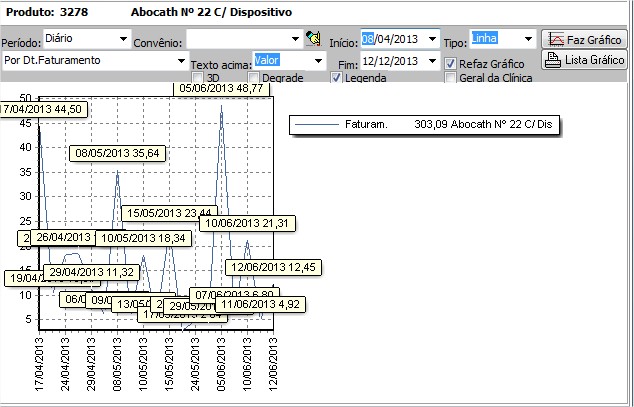Click the Convênio search icon
634x407 pixels.
click(313, 39)
